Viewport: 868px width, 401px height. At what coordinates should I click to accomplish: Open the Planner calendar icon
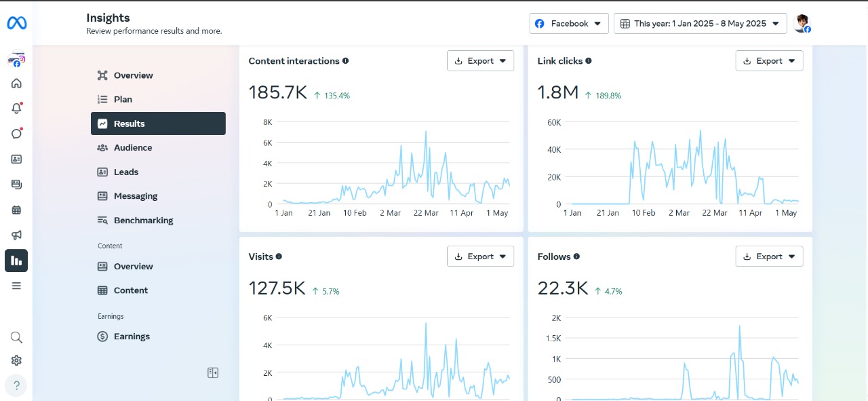tap(16, 210)
